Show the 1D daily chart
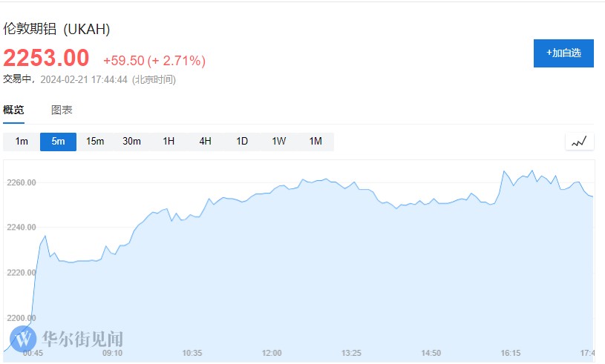 [242, 142]
